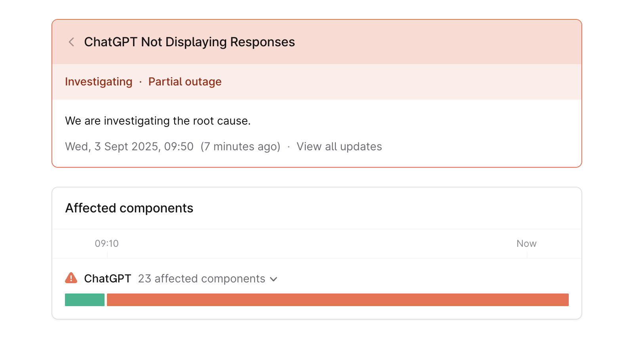644x337 pixels.
Task: Click the 7 minutes ago text
Action: [240, 147]
